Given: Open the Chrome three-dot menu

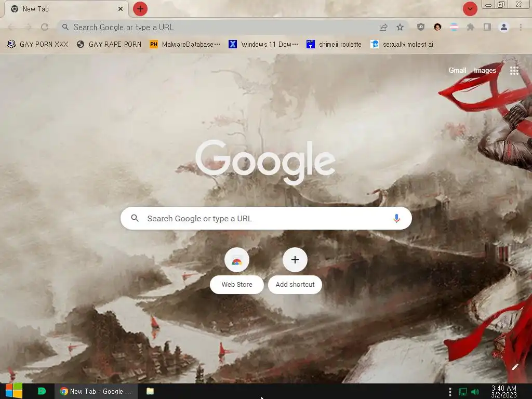Looking at the screenshot, I should pyautogui.click(x=521, y=27).
